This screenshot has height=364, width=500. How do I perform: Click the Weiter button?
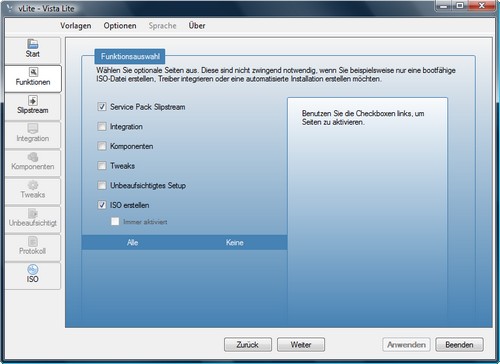click(301, 345)
